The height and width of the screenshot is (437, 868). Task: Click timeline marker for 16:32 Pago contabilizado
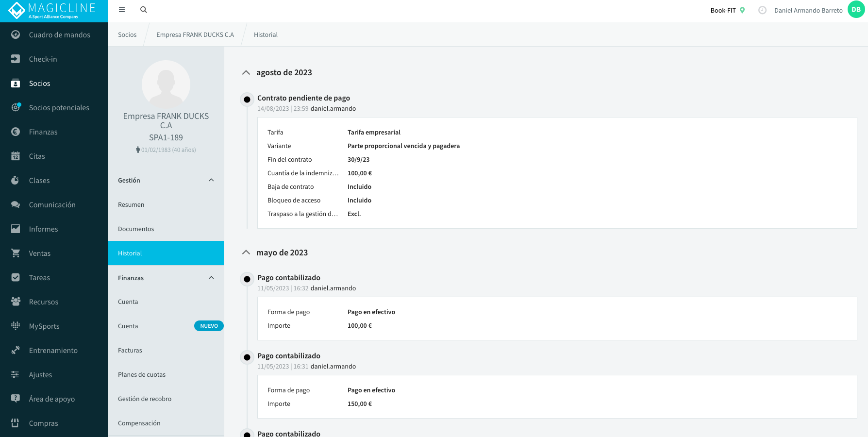pos(247,279)
